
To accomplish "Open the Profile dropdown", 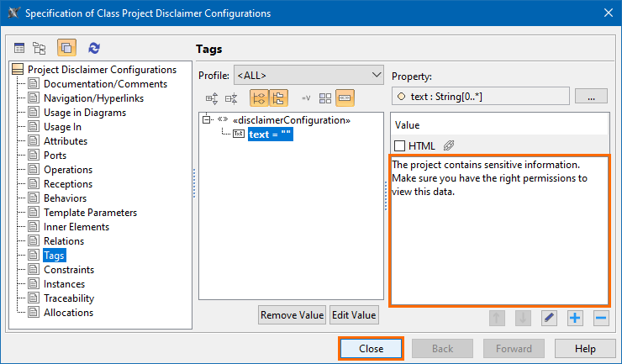I will (308, 76).
